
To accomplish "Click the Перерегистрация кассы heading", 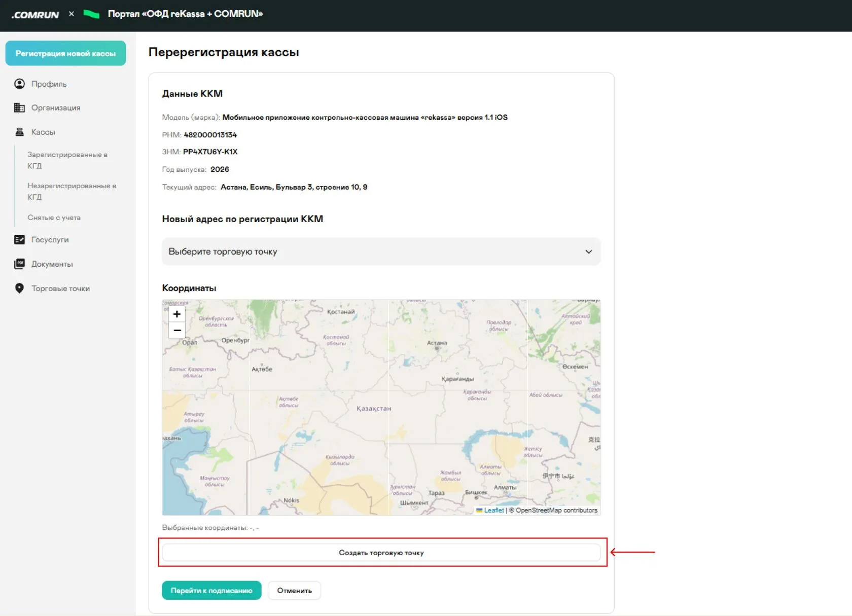I will [224, 52].
